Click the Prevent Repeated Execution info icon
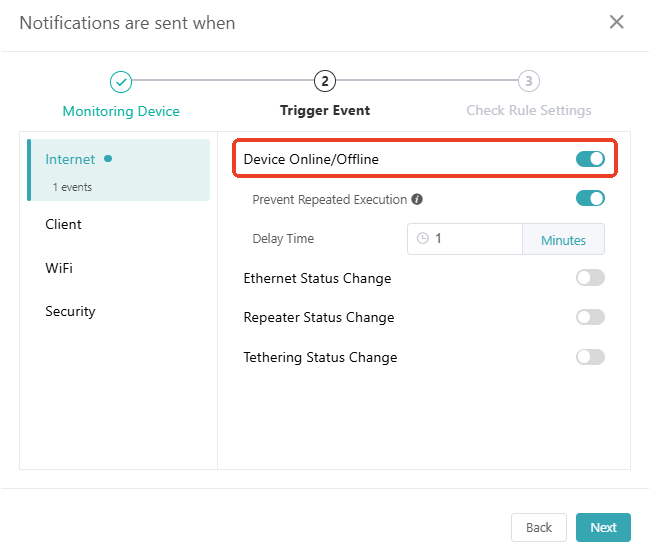This screenshot has width=649, height=558. click(x=417, y=199)
